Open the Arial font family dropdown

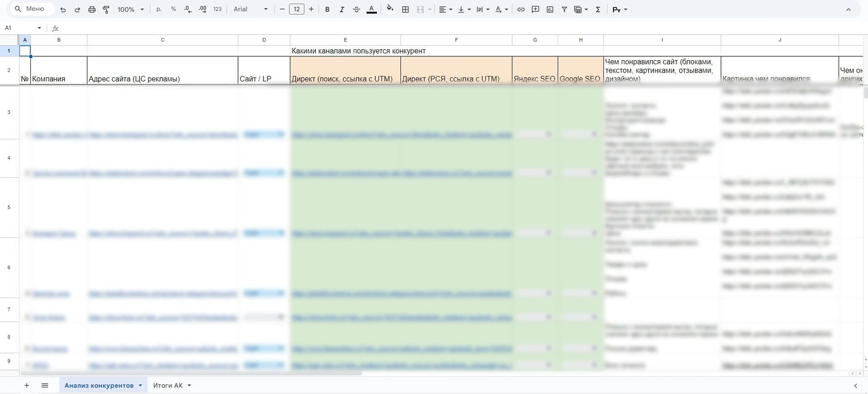251,9
